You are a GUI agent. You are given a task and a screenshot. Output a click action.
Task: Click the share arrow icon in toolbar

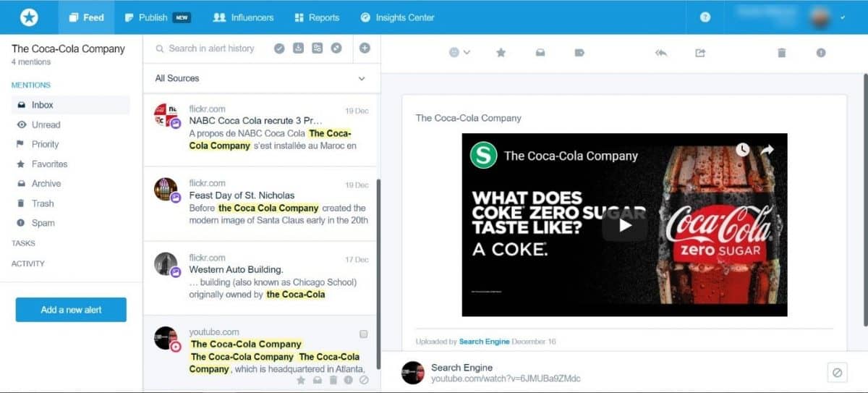tap(700, 52)
